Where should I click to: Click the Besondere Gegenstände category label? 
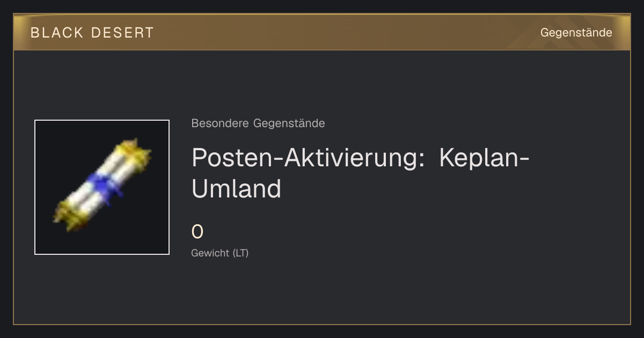[258, 123]
